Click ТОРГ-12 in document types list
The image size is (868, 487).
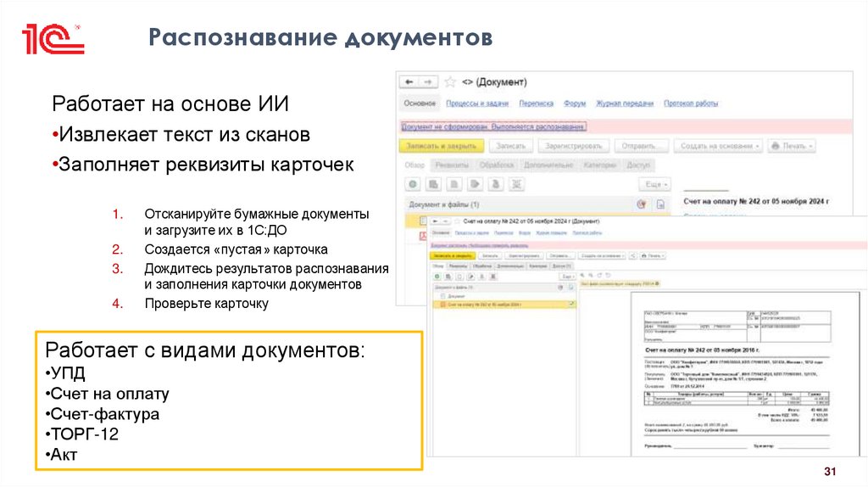tap(84, 434)
